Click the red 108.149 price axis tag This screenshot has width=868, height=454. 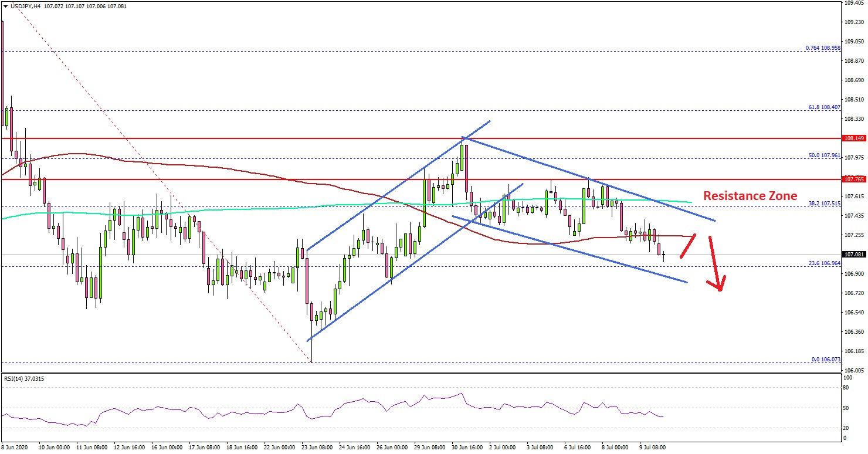pos(853,139)
